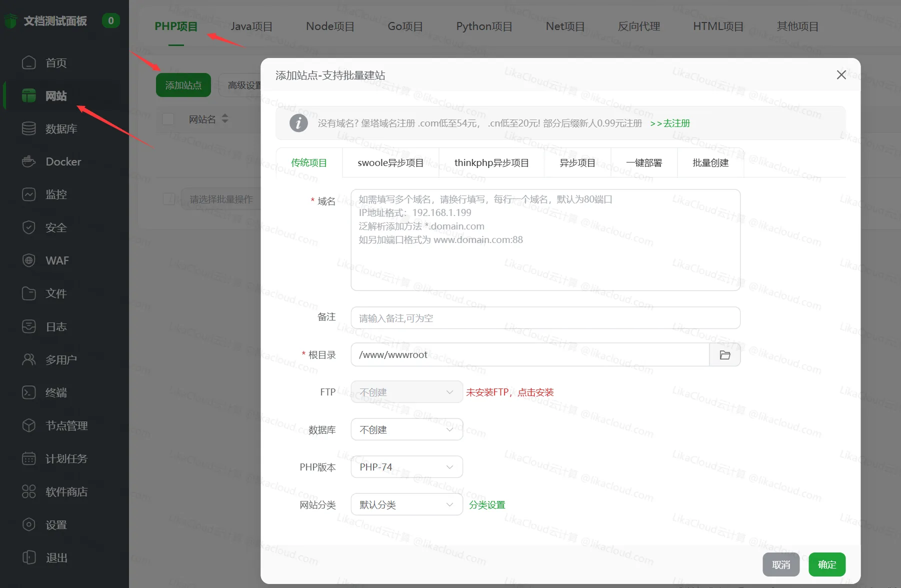Launch the 终端 terminal

pyautogui.click(x=54, y=392)
